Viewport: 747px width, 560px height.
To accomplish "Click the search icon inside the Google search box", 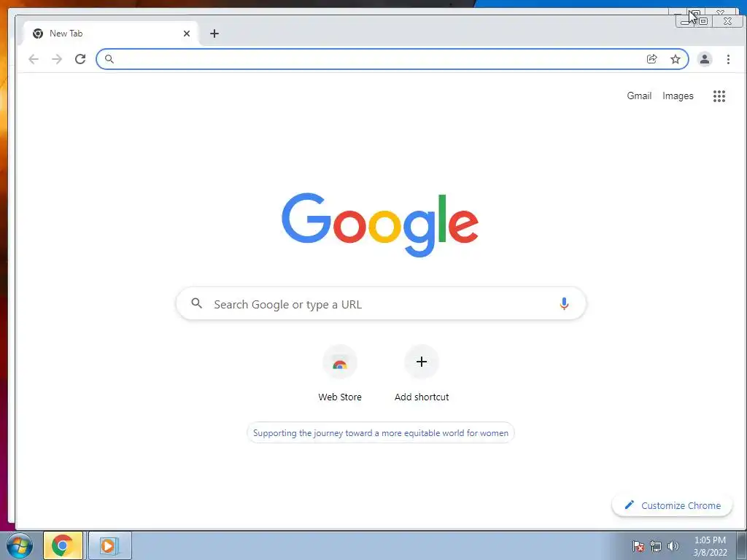I will (196, 303).
